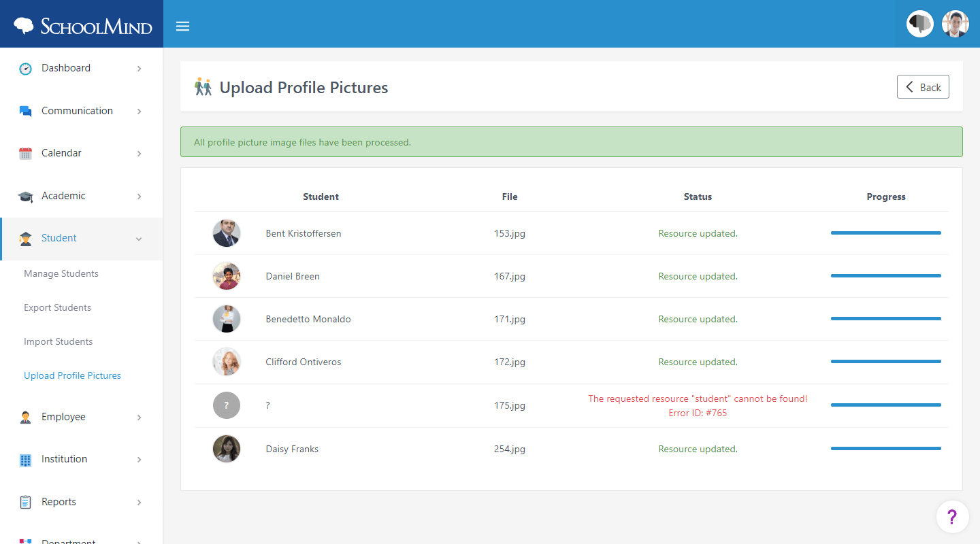The height and width of the screenshot is (544, 980).
Task: Click the unknown student placeholder avatar
Action: point(227,405)
